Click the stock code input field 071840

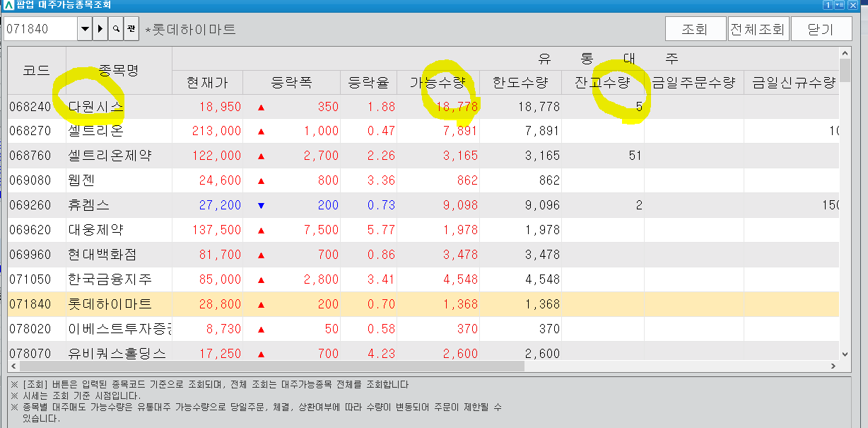[x=40, y=29]
